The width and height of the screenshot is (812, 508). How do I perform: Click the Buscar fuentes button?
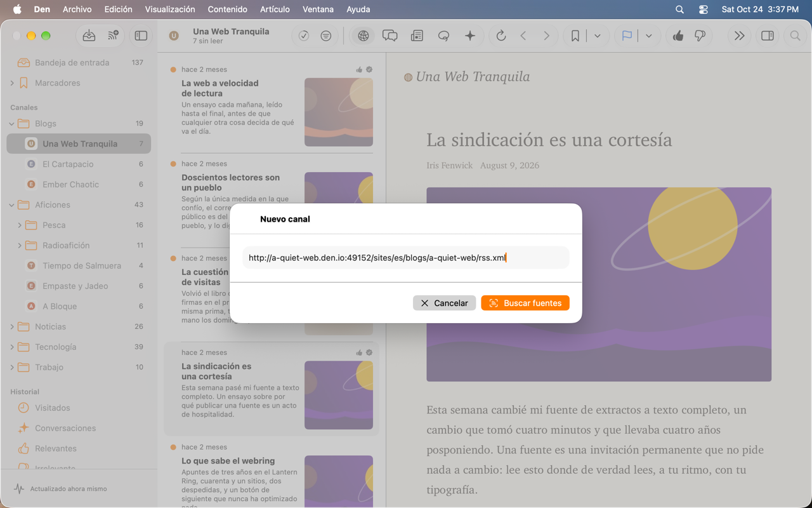(x=525, y=303)
